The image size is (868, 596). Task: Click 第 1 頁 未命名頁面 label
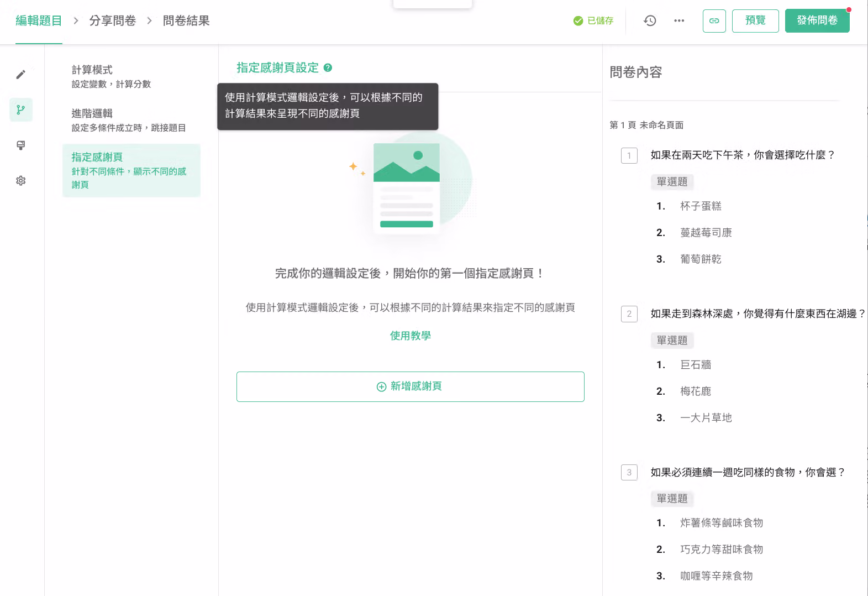tap(646, 125)
